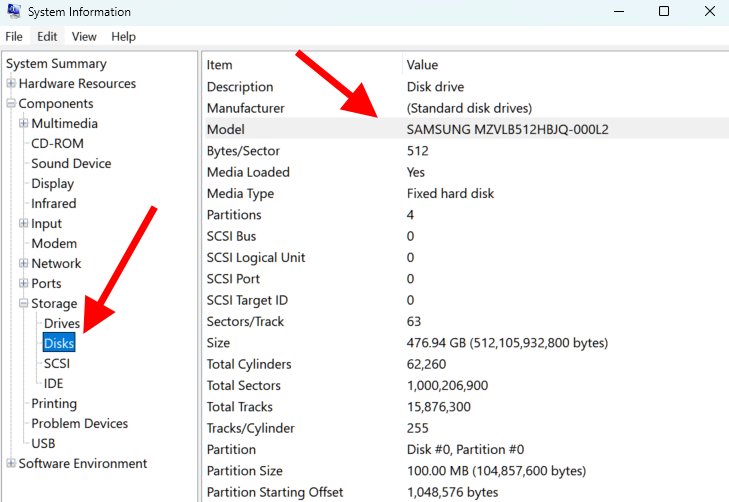This screenshot has width=729, height=502.
Task: Expand the Input category
Action: coord(24,224)
